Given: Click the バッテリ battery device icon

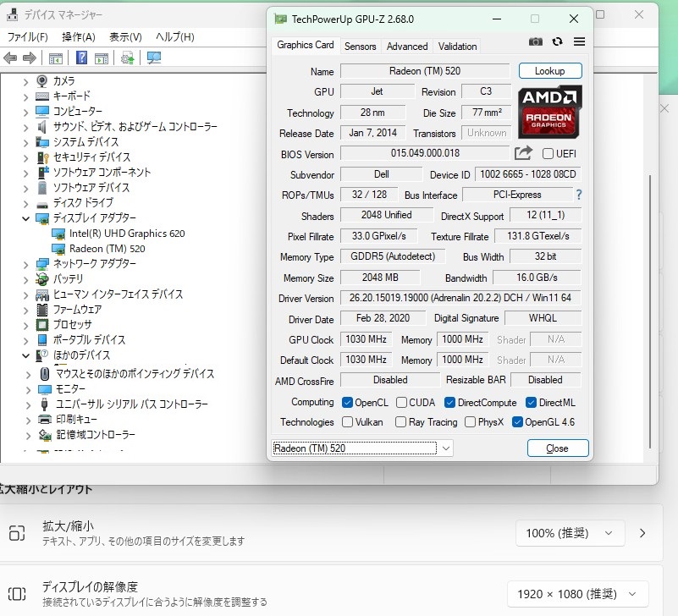Looking at the screenshot, I should click(42, 279).
